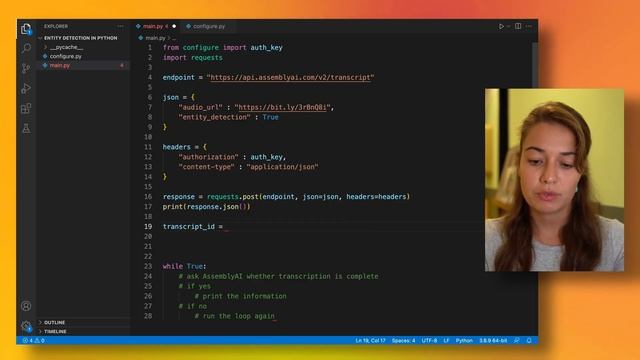Click the EXPLORER panel title
This screenshot has height=360, width=640.
pyautogui.click(x=56, y=26)
